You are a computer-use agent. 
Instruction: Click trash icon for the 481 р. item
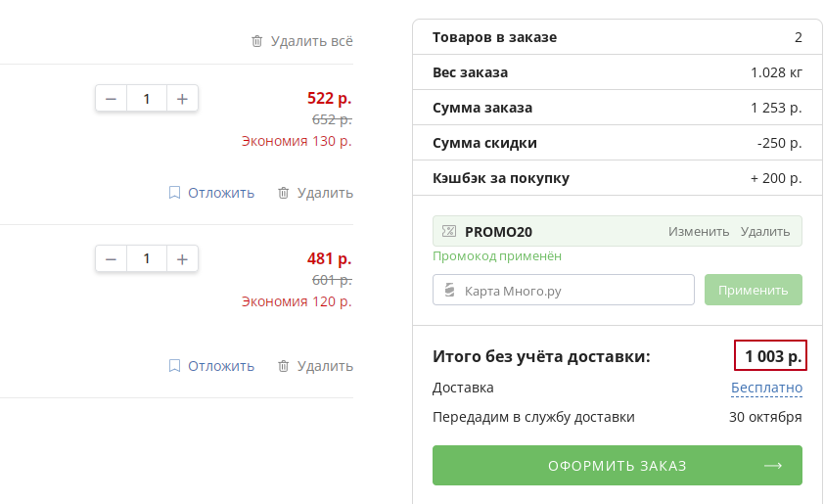[284, 366]
